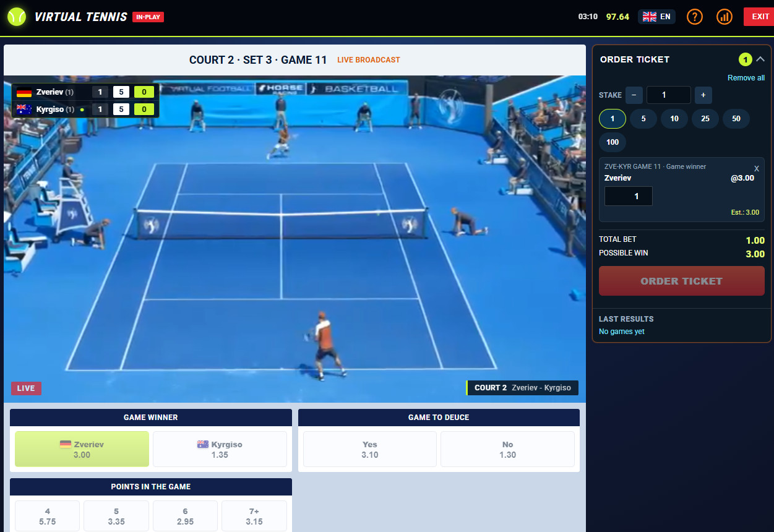Click the live tennis video stream
The width and height of the screenshot is (774, 532).
pos(295,239)
